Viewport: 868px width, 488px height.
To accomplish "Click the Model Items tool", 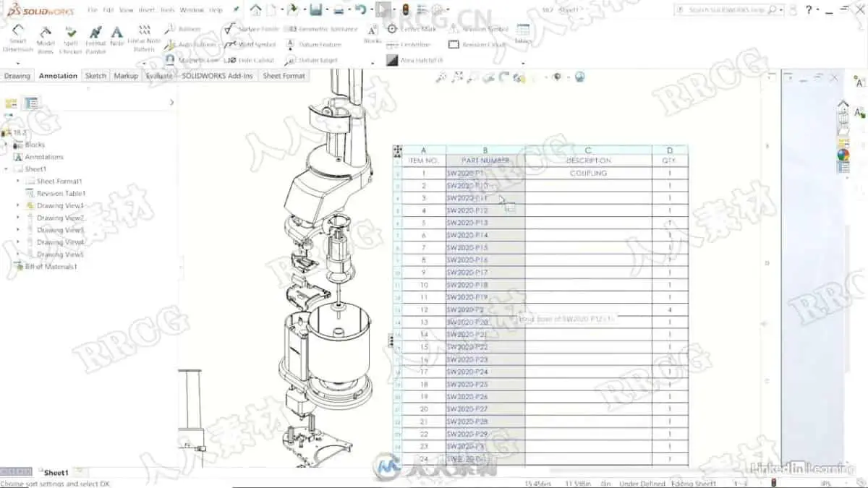I will pyautogui.click(x=46, y=40).
